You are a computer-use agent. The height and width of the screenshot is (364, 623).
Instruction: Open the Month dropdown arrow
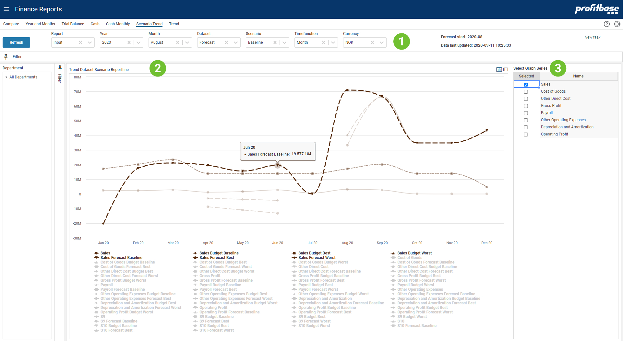tap(187, 42)
